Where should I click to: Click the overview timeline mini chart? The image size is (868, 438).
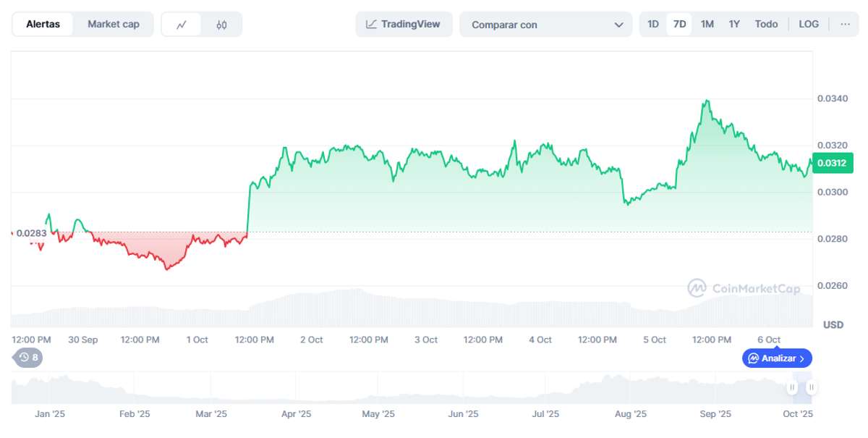(412, 388)
